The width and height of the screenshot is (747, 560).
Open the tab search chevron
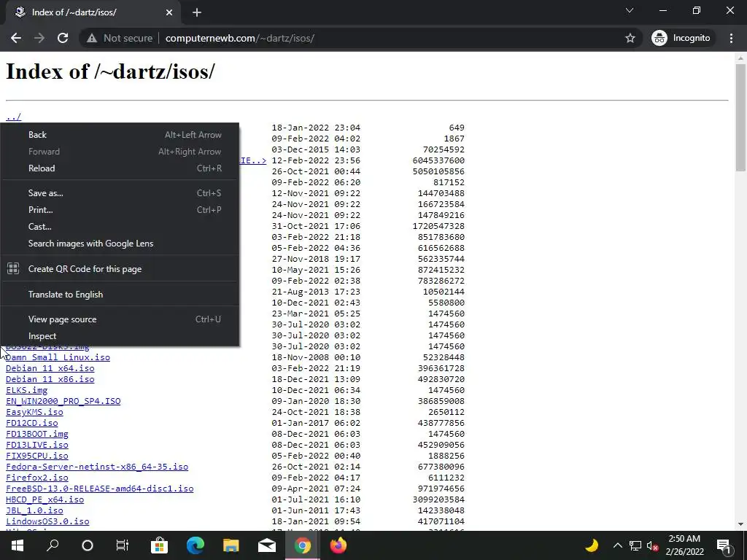[x=630, y=10]
